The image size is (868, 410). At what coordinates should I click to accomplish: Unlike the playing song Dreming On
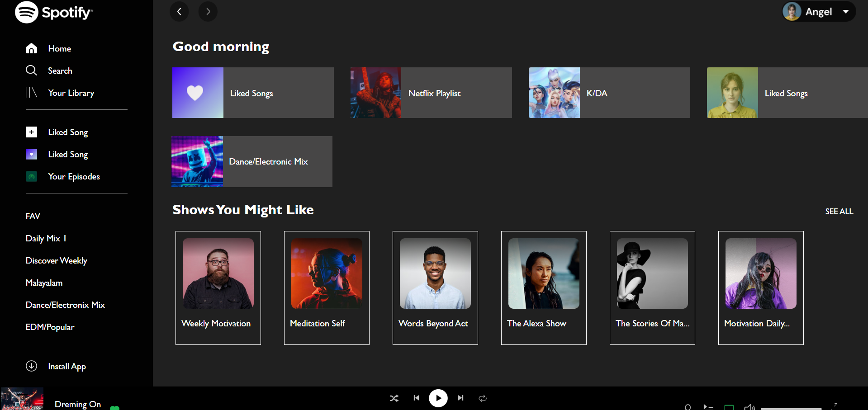click(114, 408)
